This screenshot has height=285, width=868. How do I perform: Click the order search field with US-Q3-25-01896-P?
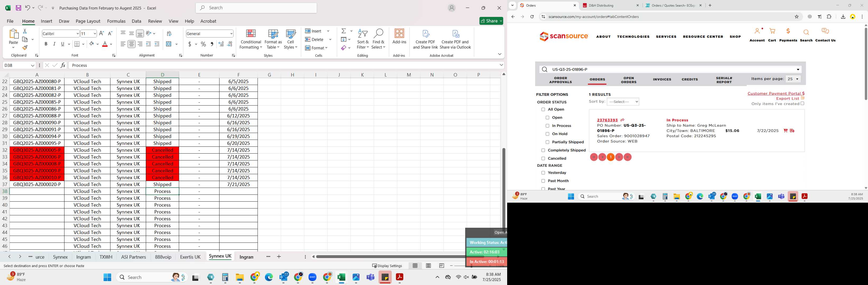(x=670, y=70)
